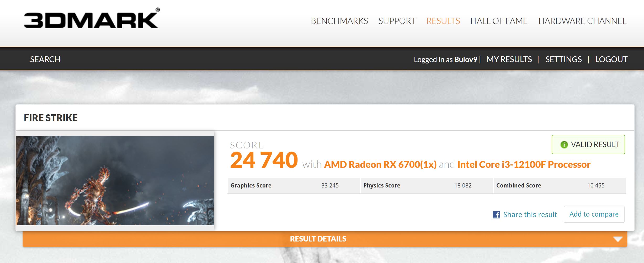Open the Support menu item
The image size is (644, 263).
pos(397,21)
